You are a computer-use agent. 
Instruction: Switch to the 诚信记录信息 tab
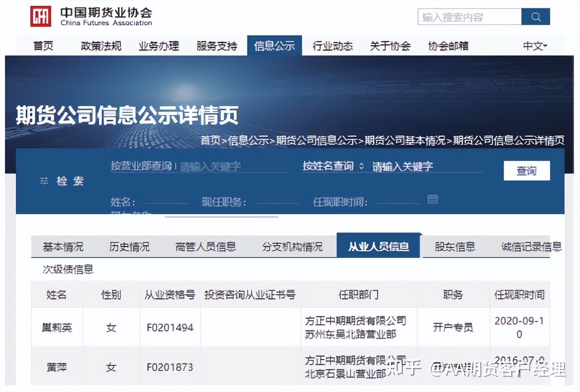[531, 247]
